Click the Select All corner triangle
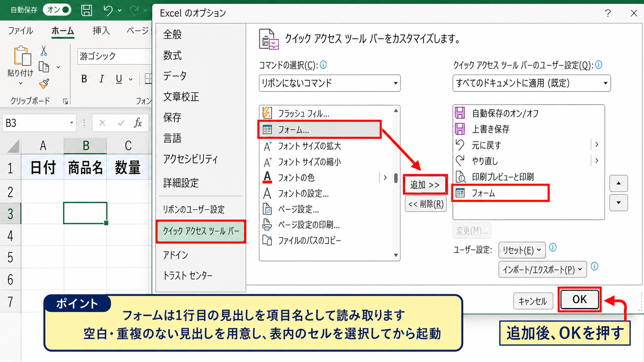The height and width of the screenshot is (362, 644). [x=13, y=146]
